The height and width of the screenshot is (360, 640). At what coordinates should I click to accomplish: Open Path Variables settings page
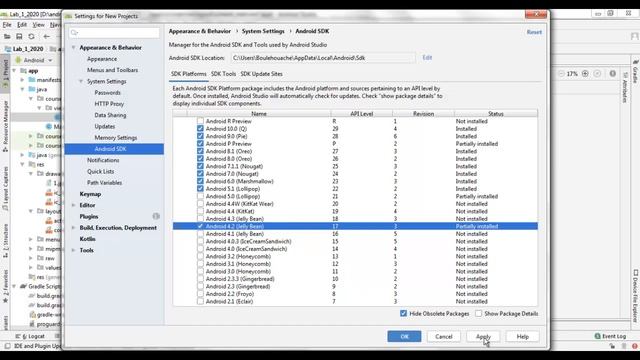click(104, 183)
